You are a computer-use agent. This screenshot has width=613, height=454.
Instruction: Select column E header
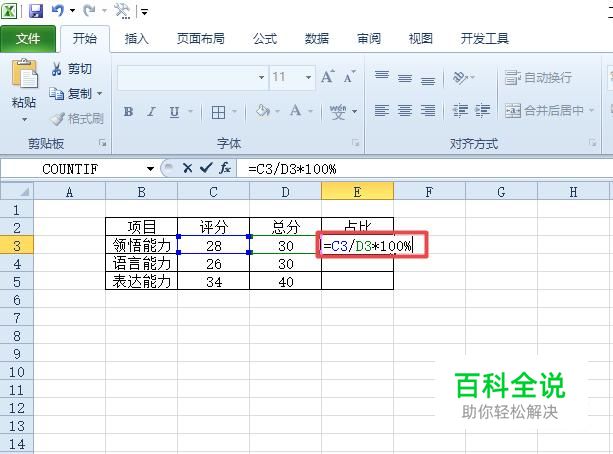point(357,192)
